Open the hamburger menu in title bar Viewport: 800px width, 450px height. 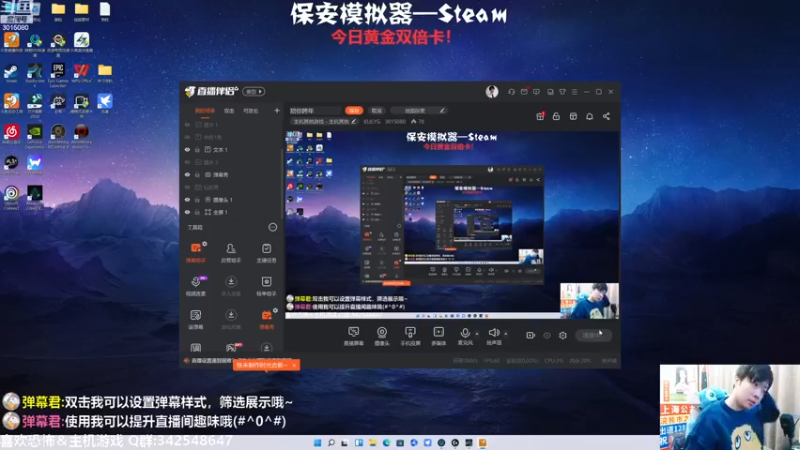click(574, 92)
